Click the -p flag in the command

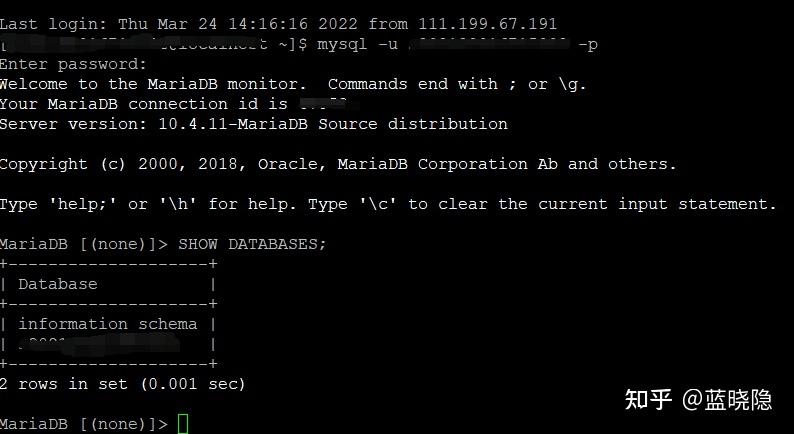(588, 45)
